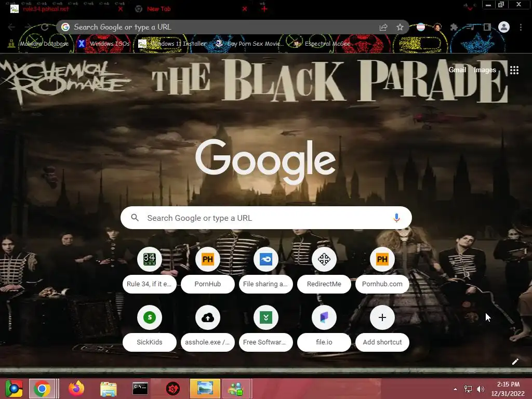Click the browser forward arrow
532x399 pixels.
[x=28, y=27]
